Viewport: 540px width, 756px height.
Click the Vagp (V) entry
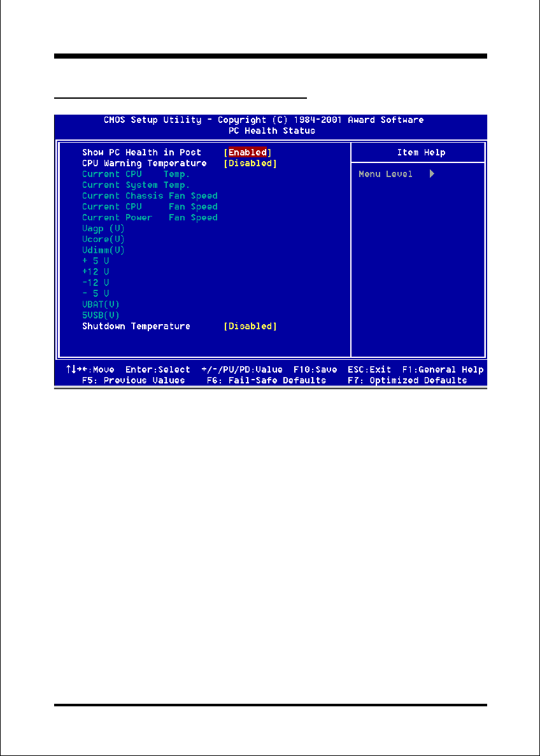(103, 229)
